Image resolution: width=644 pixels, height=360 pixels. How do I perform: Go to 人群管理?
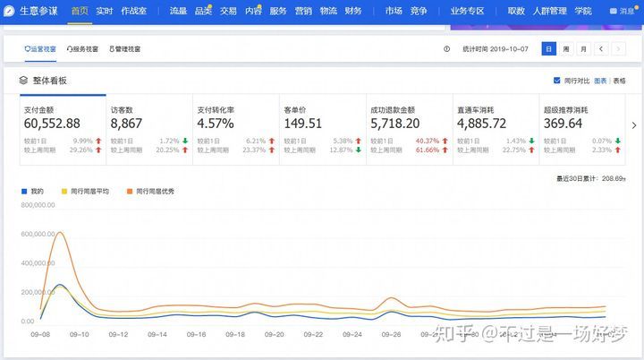[550, 11]
